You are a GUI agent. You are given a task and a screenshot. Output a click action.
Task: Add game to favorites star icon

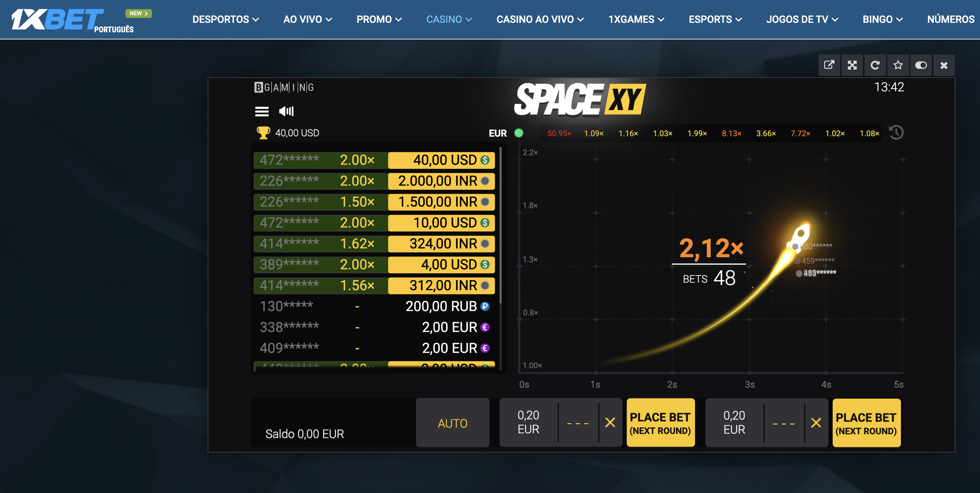coord(898,65)
